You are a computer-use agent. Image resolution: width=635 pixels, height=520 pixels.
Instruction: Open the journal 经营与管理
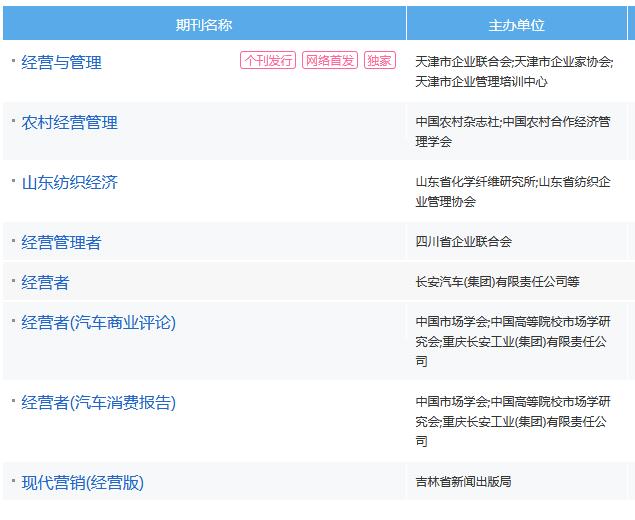[61, 63]
